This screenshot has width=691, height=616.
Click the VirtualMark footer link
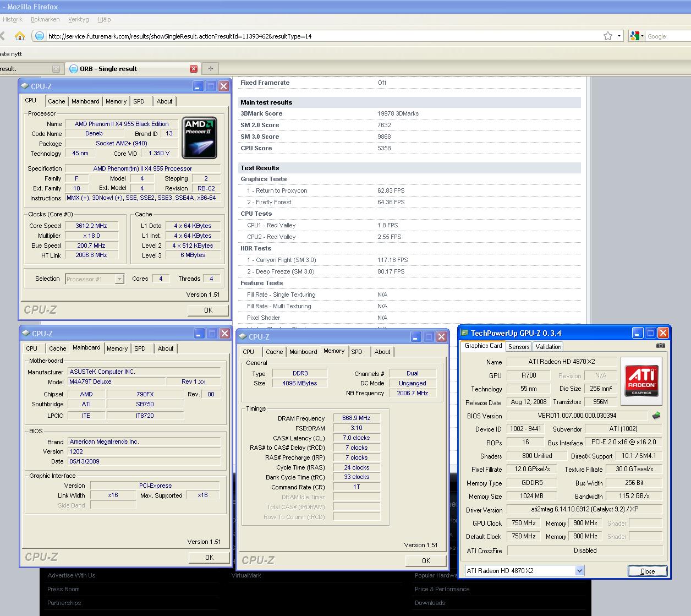point(246,575)
